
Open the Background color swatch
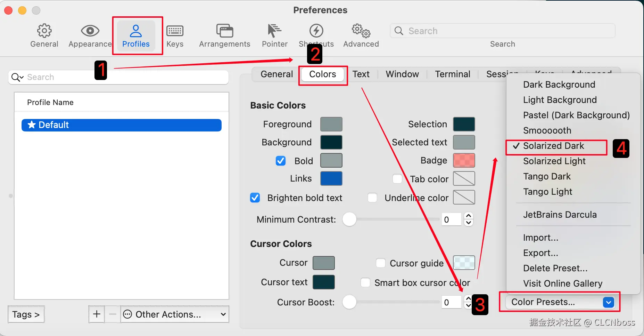pyautogui.click(x=331, y=142)
